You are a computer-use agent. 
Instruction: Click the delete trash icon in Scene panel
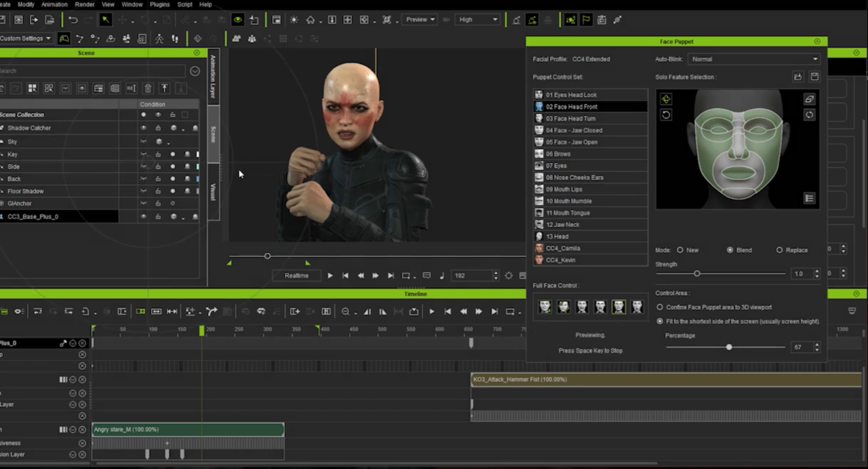point(148,88)
